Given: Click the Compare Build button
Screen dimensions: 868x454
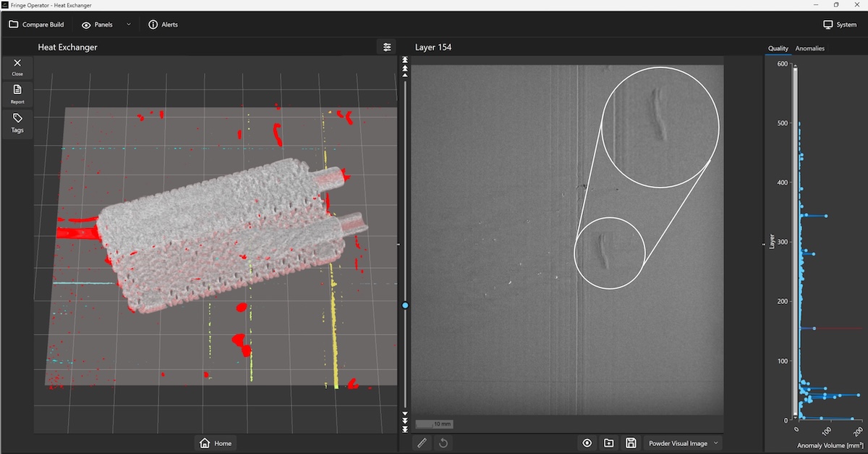Looking at the screenshot, I should tap(36, 25).
